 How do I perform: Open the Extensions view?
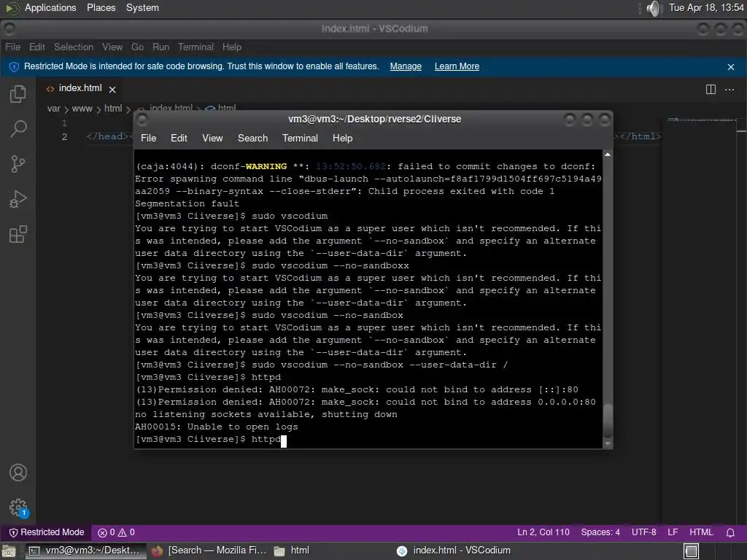[x=18, y=234]
